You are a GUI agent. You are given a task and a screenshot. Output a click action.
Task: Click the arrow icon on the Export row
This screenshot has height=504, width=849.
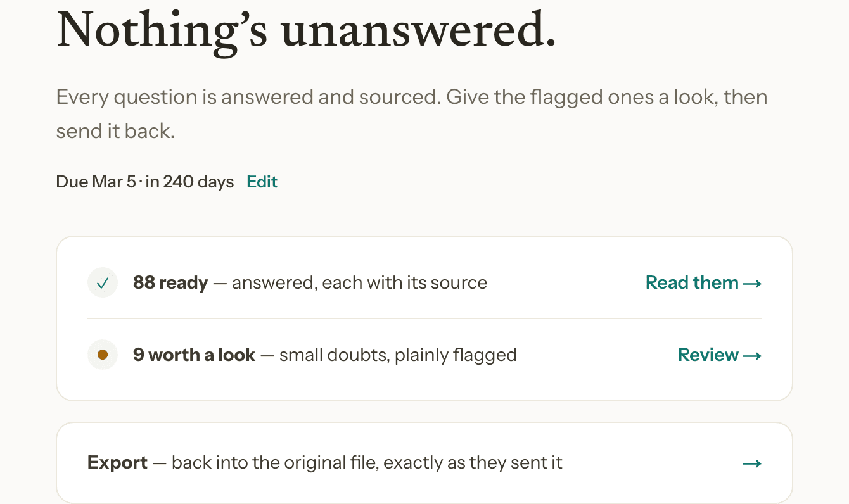pos(752,463)
